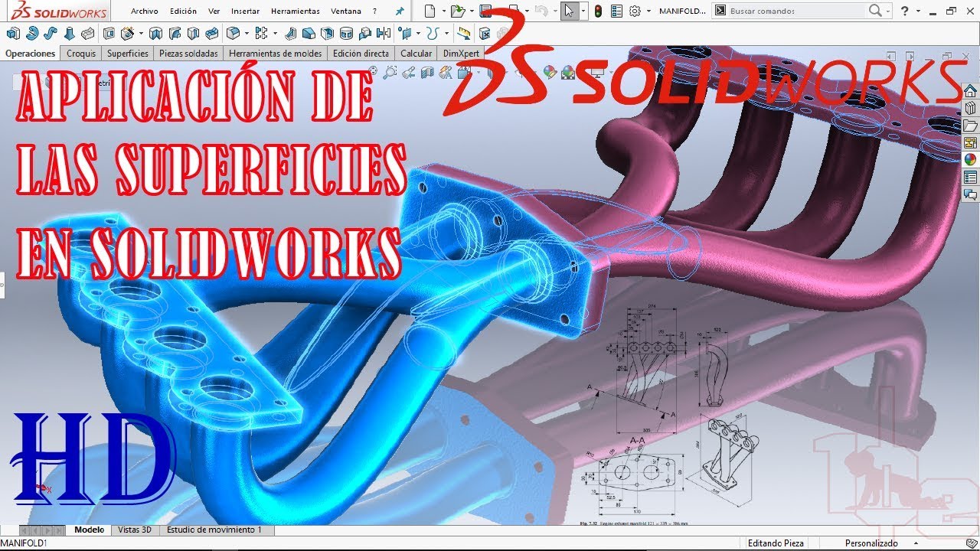
Task: Click the help question mark icon
Action: 904,11
